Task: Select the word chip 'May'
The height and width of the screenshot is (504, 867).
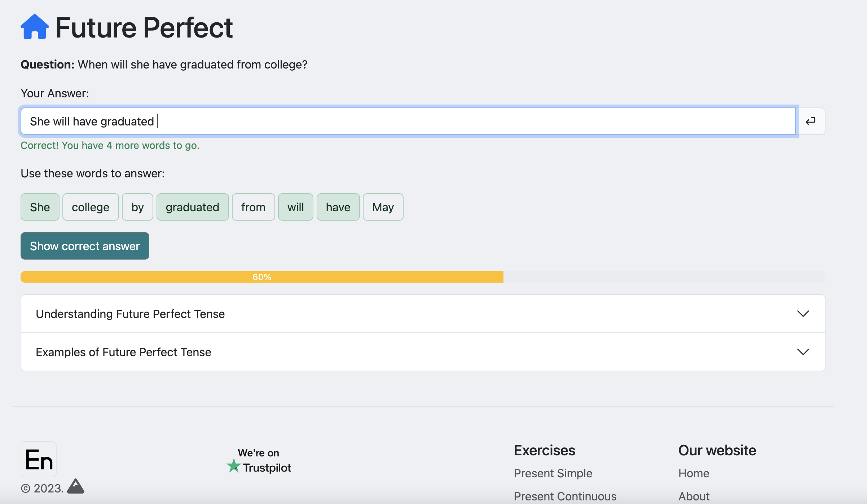Action: tap(383, 207)
